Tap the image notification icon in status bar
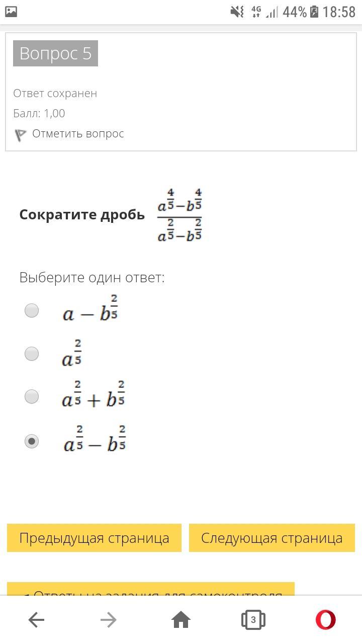362x644 pixels. point(11,12)
